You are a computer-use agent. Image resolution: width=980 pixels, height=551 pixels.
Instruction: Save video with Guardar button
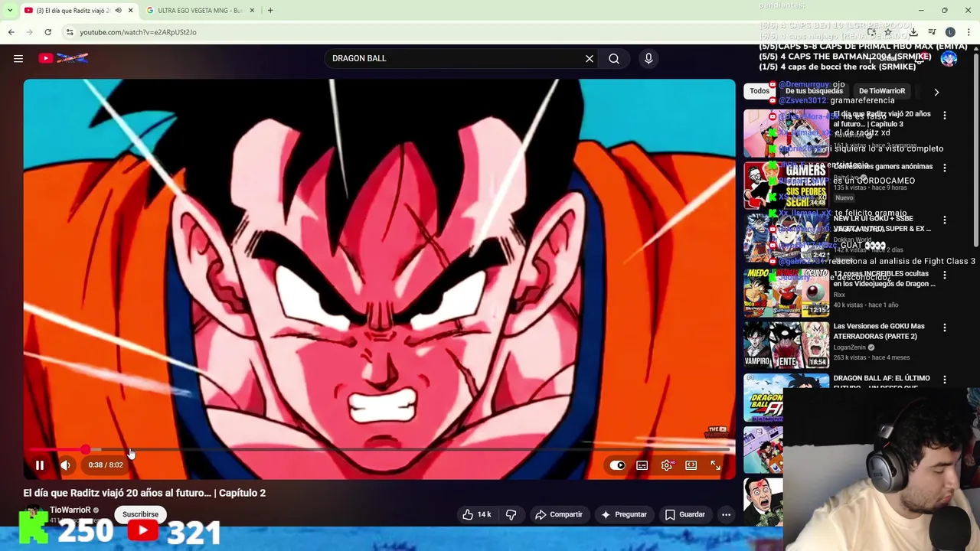[685, 514]
